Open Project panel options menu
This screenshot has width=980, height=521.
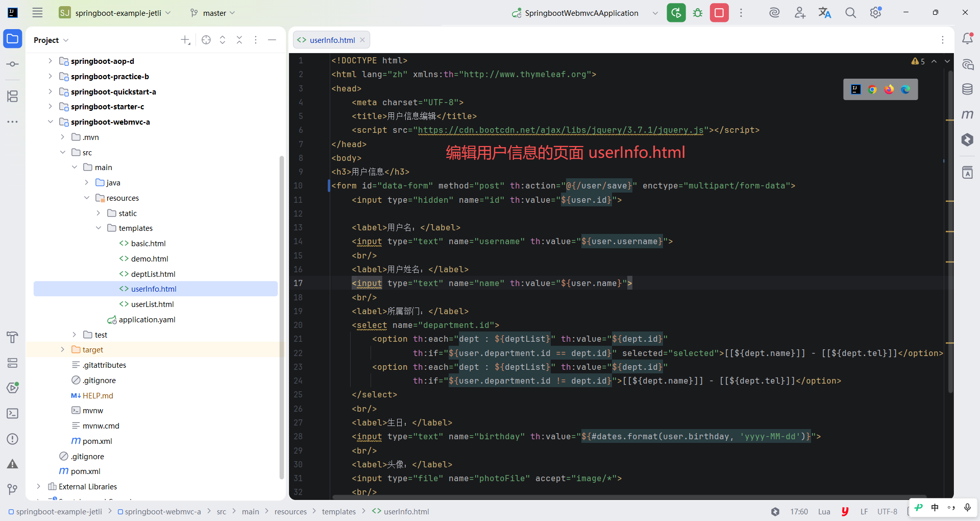click(x=256, y=40)
